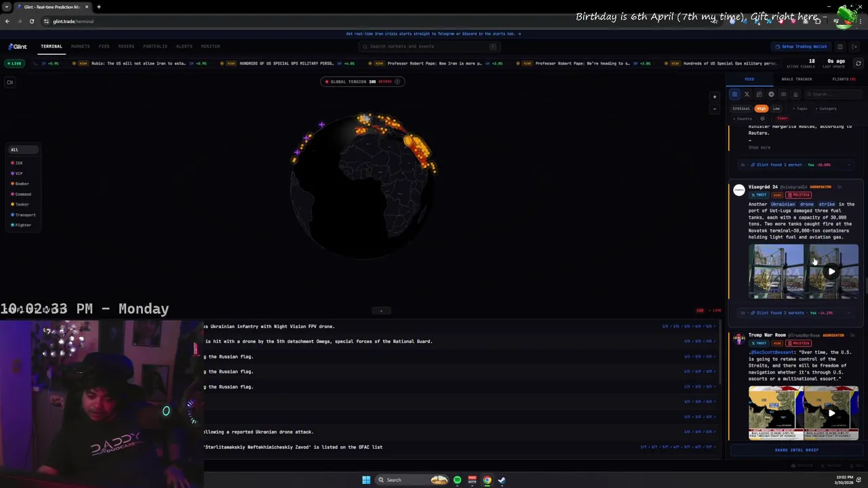This screenshot has width=868, height=488.
Task: Switch to the FLIGHTS tab
Action: click(x=843, y=79)
